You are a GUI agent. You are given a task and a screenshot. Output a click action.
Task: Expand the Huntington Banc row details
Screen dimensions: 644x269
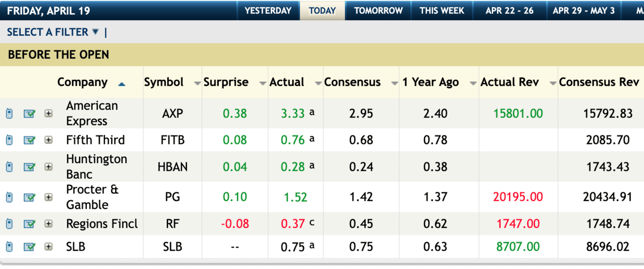[48, 167]
